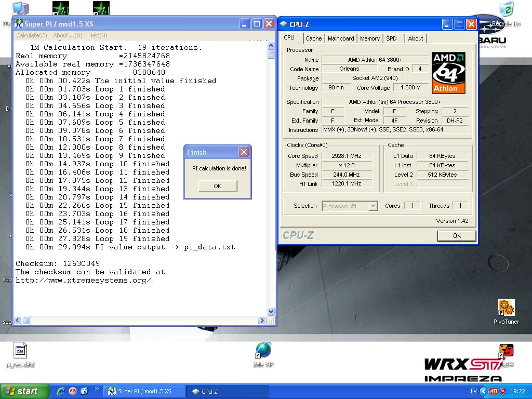Expand the quick launch overflow chevron
The width and height of the screenshot is (532, 399).
point(97,389)
